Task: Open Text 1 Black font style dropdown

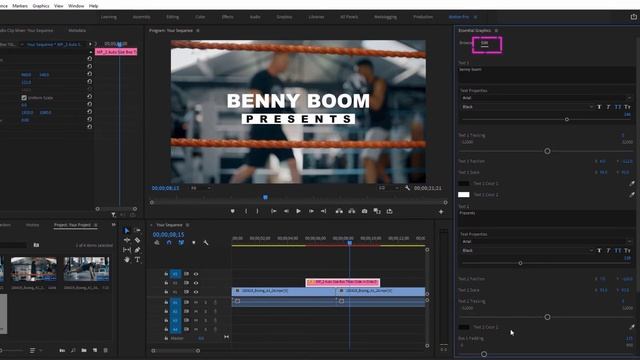Action: click(x=527, y=107)
